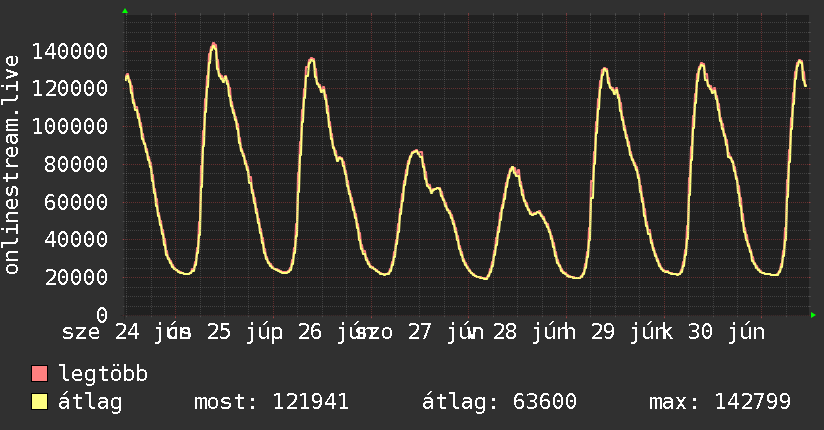The width and height of the screenshot is (824, 430).
Task: Click the '29' date label on x-axis
Action: tap(602, 332)
